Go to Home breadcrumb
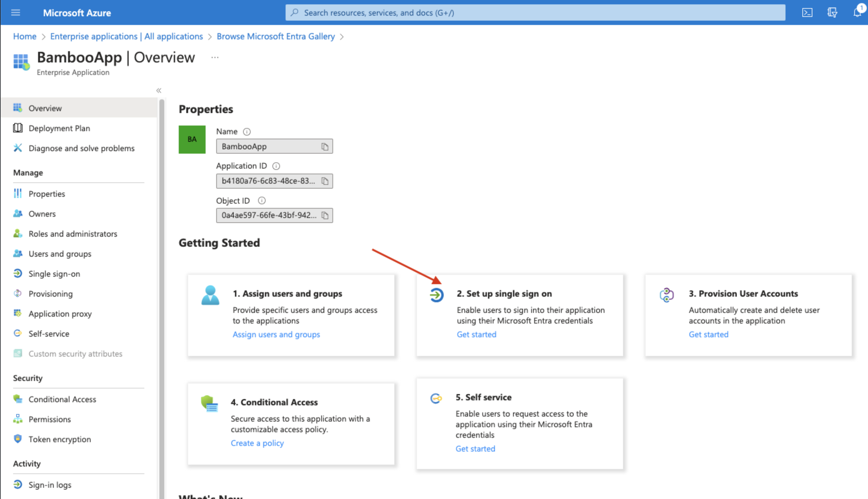This screenshot has width=868, height=499. pos(25,36)
